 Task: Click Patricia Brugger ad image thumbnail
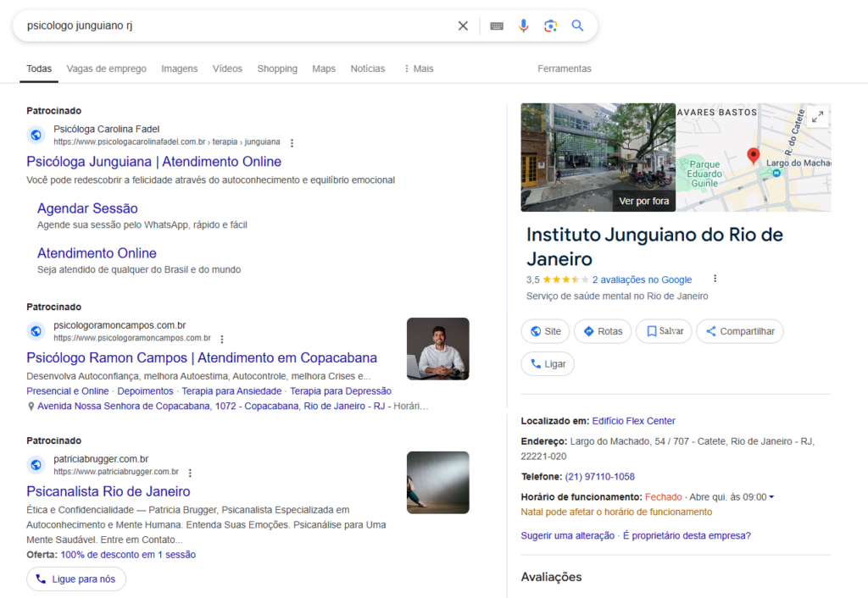438,483
